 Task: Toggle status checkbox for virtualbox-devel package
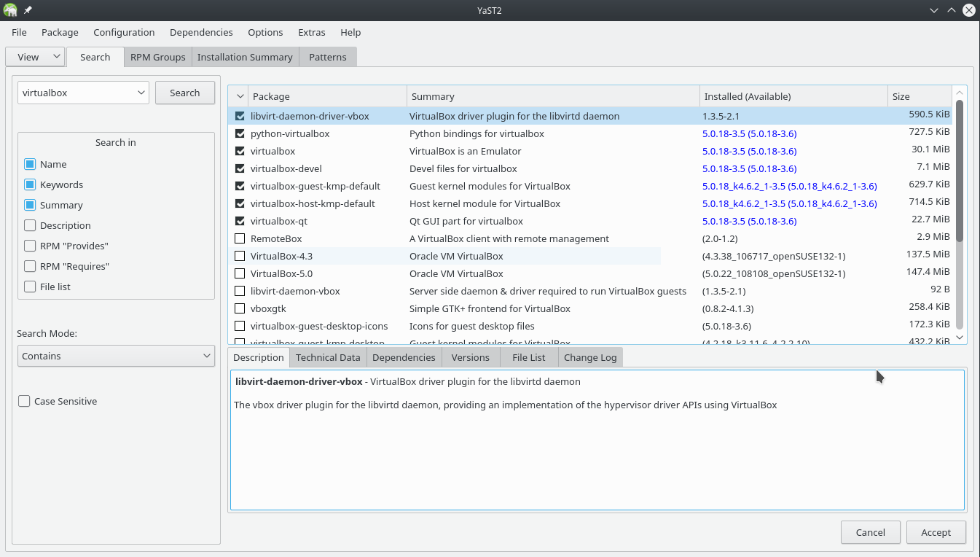tap(240, 168)
